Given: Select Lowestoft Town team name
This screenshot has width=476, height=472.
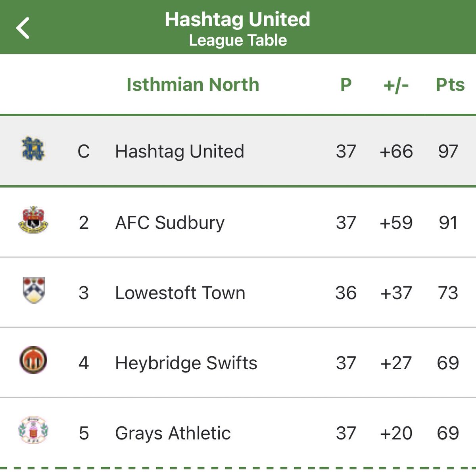Looking at the screenshot, I should pyautogui.click(x=180, y=293).
